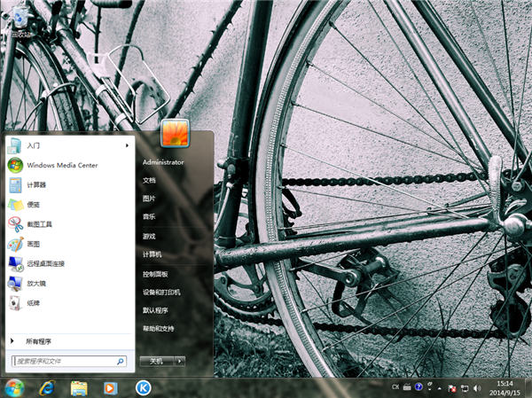Start the Snipping Tool (截图工具)

click(x=39, y=224)
